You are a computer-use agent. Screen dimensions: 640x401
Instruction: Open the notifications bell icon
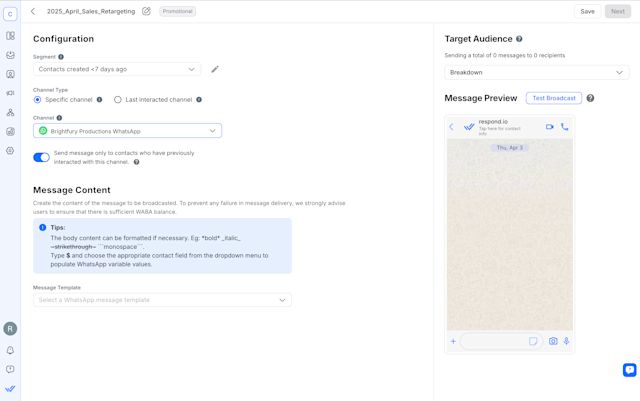click(10, 350)
